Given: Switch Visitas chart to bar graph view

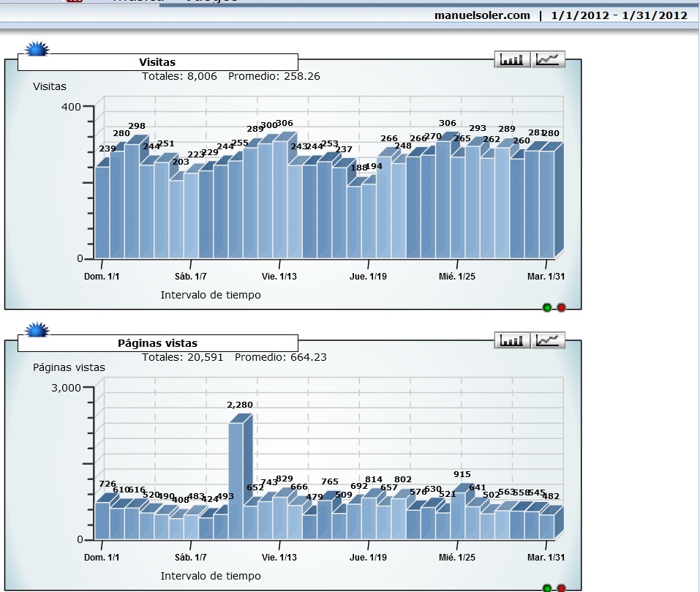Looking at the screenshot, I should tap(512, 59).
